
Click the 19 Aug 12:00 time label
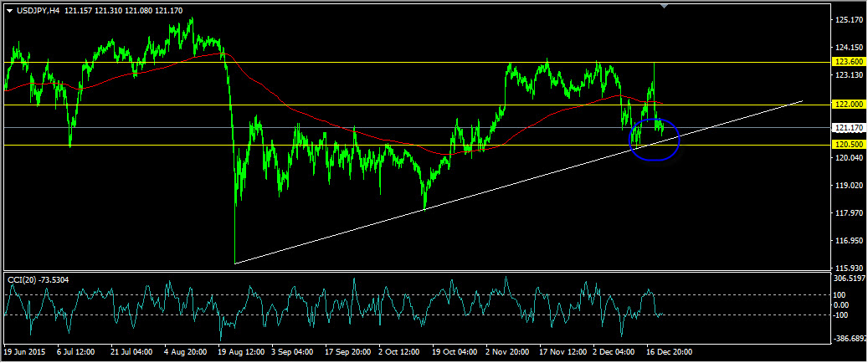point(241,352)
